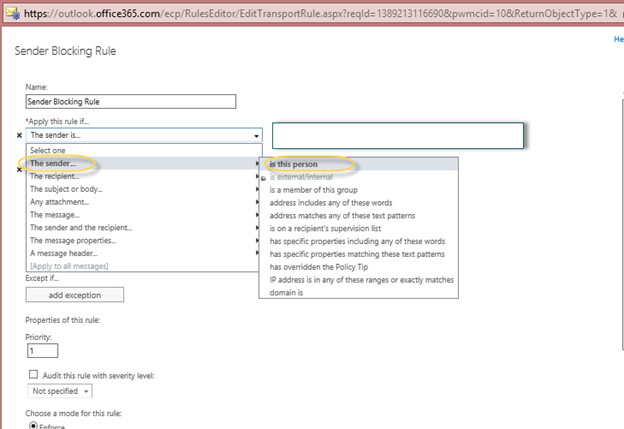The width and height of the screenshot is (624, 429).
Task: Pick 'has specific properties including any of these words'
Action: pyautogui.click(x=358, y=241)
